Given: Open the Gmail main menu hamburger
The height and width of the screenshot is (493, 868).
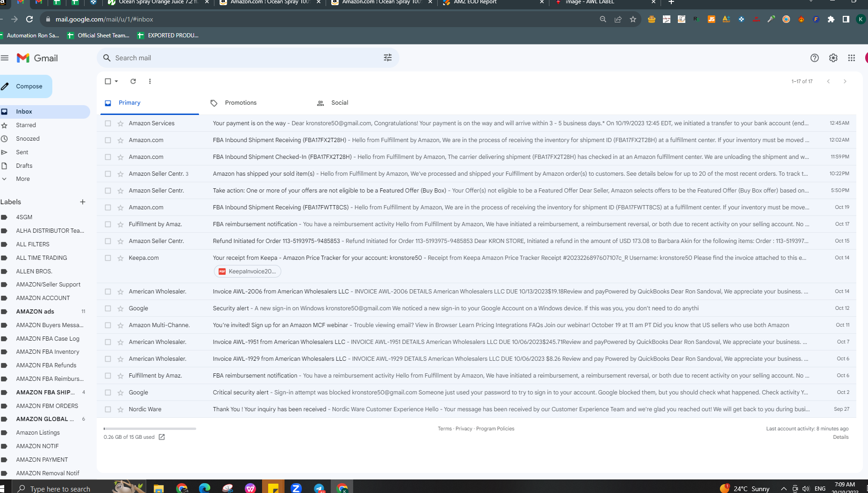Looking at the screenshot, I should (x=5, y=58).
